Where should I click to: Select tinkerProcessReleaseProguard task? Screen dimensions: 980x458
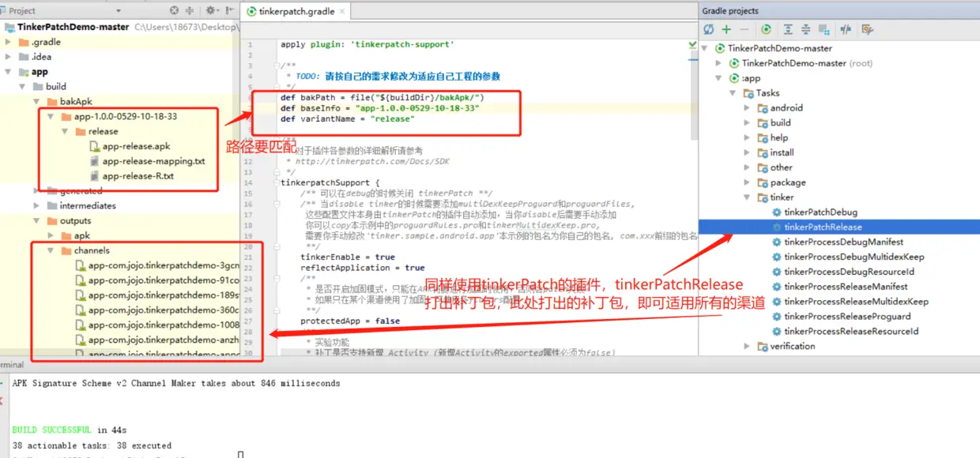tap(847, 317)
